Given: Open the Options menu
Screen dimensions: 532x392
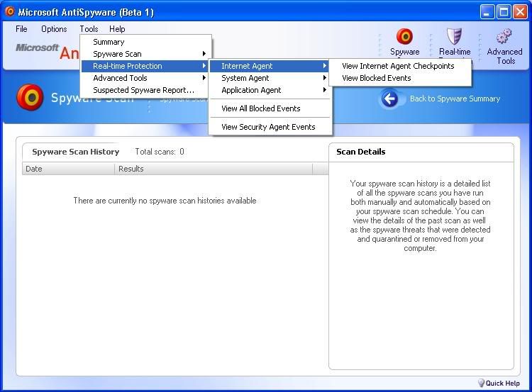Looking at the screenshot, I should [x=54, y=29].
